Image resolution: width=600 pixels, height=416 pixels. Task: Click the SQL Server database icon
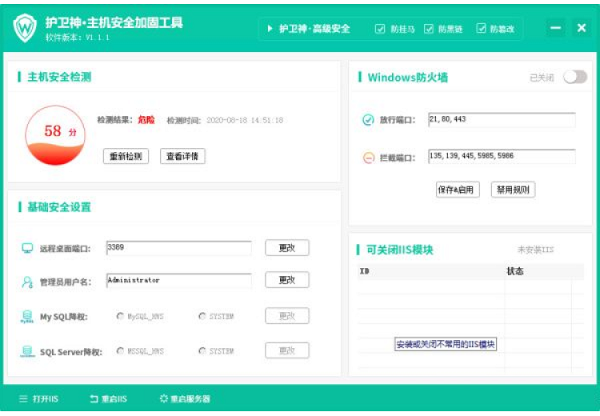pyautogui.click(x=27, y=351)
